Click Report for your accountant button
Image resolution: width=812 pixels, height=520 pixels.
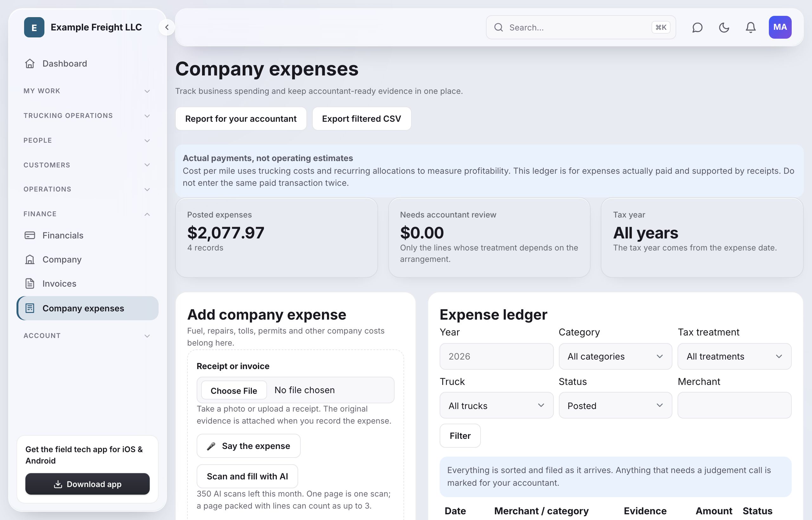click(x=241, y=119)
